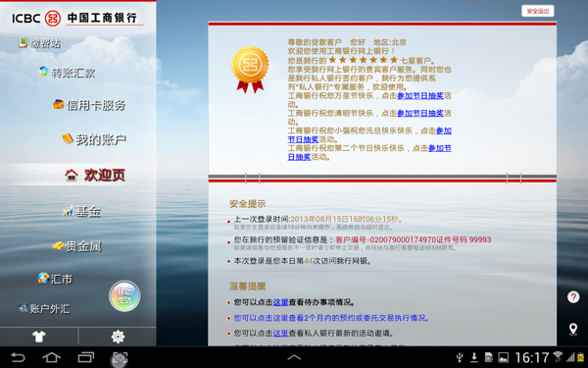588x368 pixels.
Task: Open the 基金 funds chart icon
Action: pyautogui.click(x=68, y=211)
